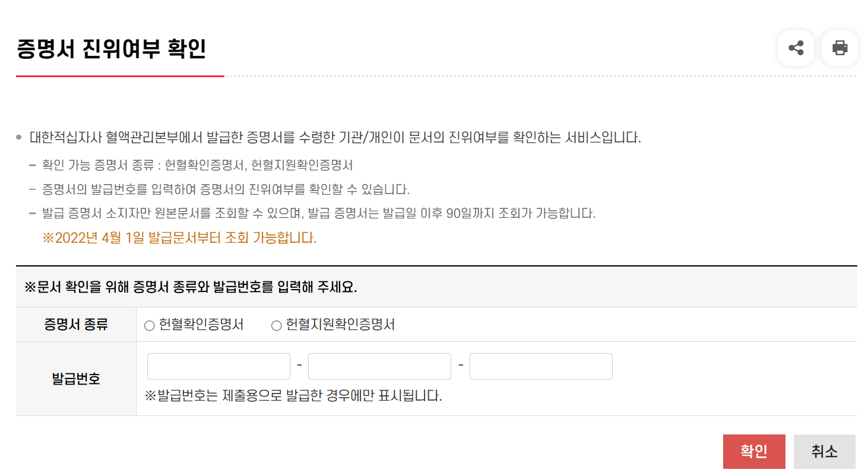This screenshot has width=868, height=476.
Task: Choose the first certificate type option
Action: tap(149, 325)
